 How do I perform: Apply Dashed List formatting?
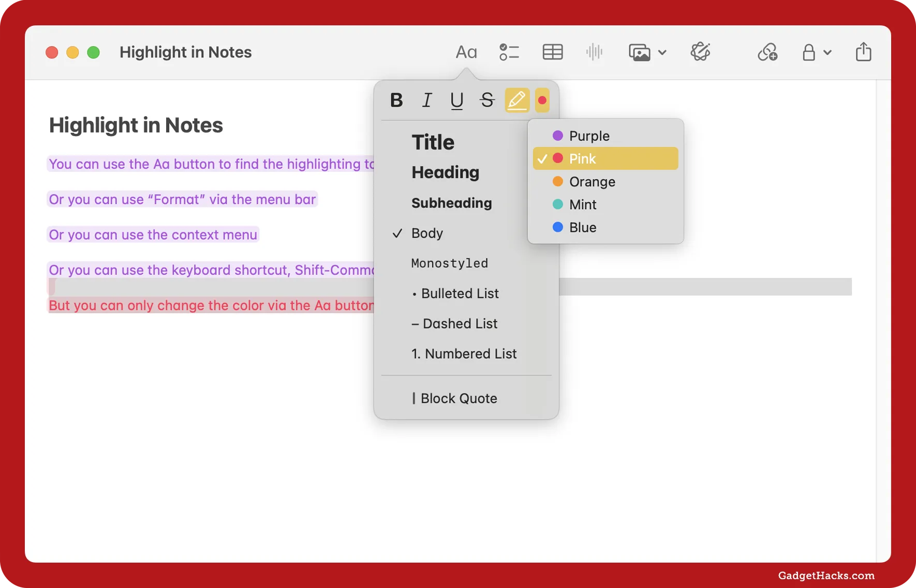[454, 324]
